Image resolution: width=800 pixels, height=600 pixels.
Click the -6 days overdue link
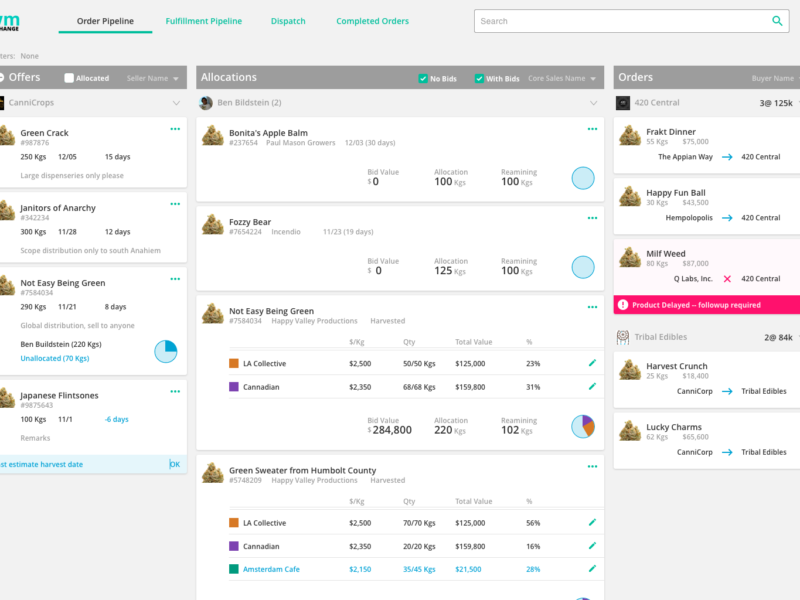116,419
